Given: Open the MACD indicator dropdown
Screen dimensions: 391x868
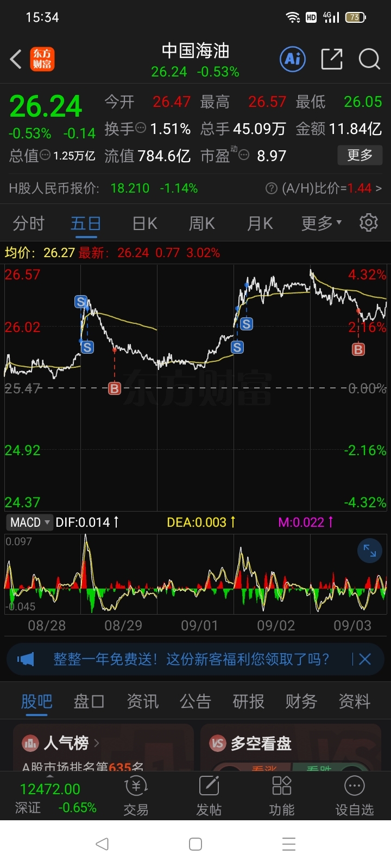Looking at the screenshot, I should tap(29, 522).
